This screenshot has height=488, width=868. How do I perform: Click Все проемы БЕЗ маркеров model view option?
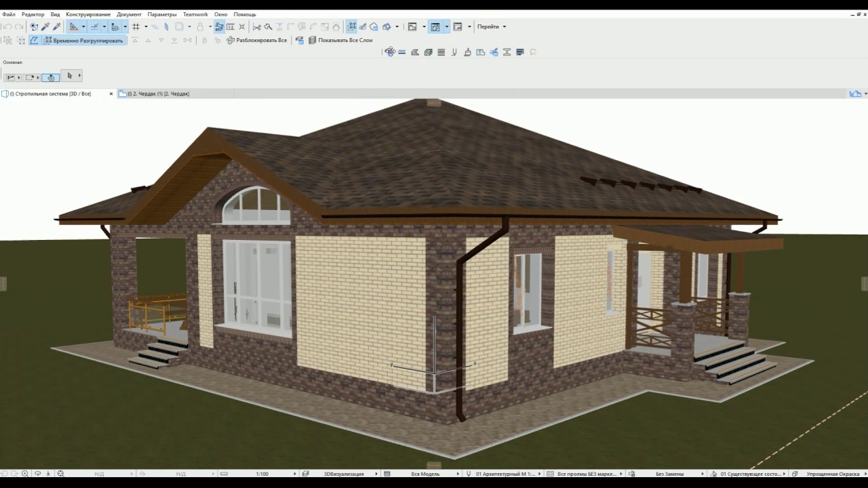pos(587,474)
